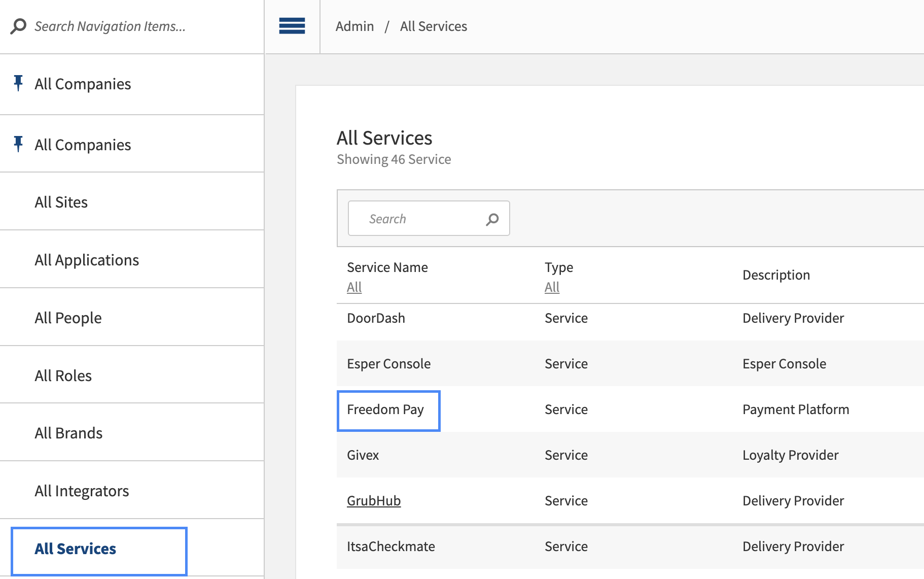
Task: Open the GrubHub service link
Action: coord(373,500)
